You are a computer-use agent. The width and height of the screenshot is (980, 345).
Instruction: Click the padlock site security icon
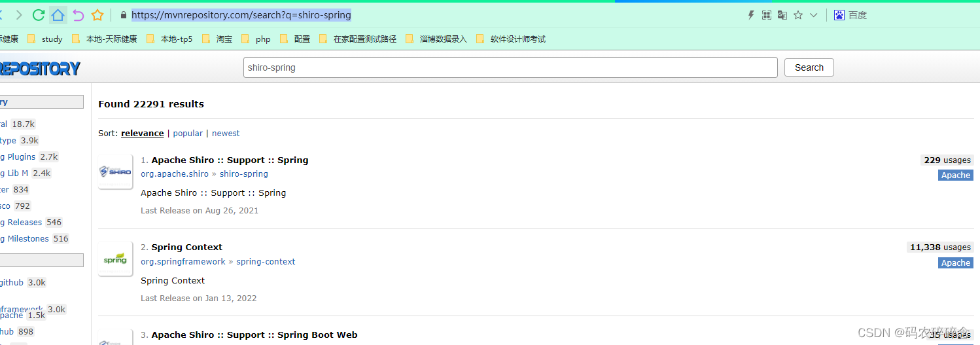click(x=123, y=14)
